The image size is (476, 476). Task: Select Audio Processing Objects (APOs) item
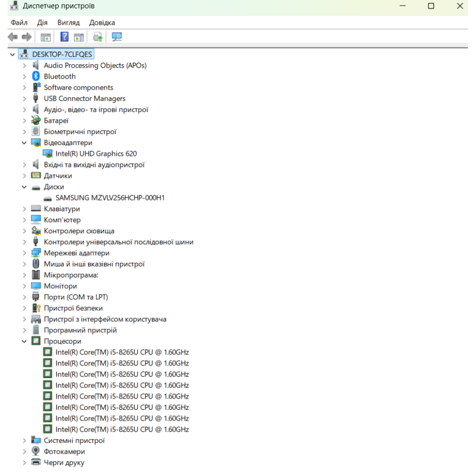pyautogui.click(x=95, y=65)
